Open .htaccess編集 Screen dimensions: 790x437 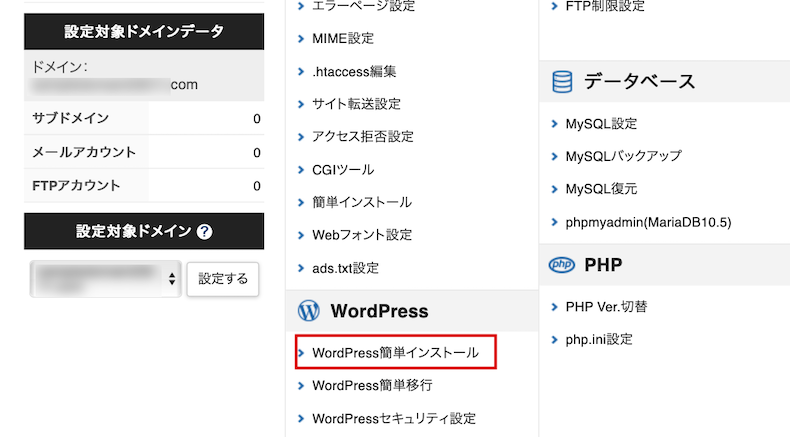point(354,72)
